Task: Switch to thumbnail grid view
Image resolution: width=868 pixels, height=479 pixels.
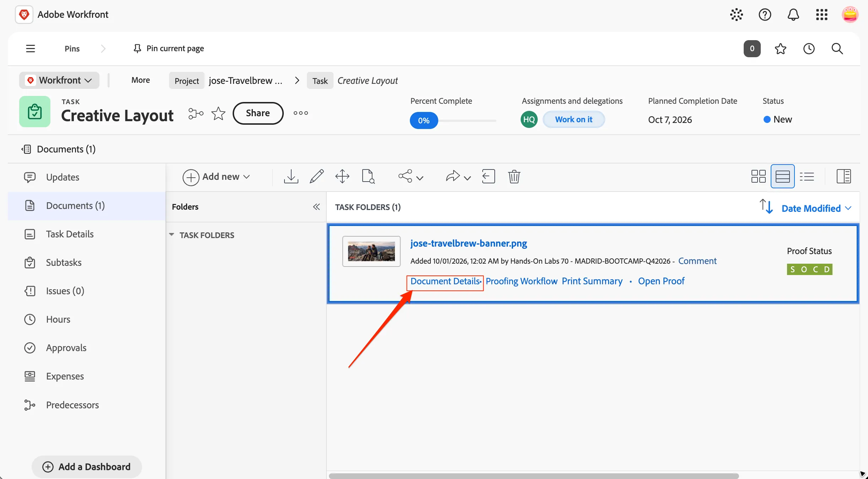Action: click(x=758, y=176)
